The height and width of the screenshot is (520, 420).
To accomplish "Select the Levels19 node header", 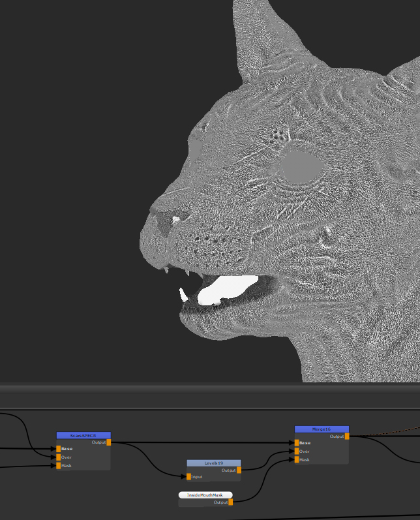I will click(x=213, y=463).
